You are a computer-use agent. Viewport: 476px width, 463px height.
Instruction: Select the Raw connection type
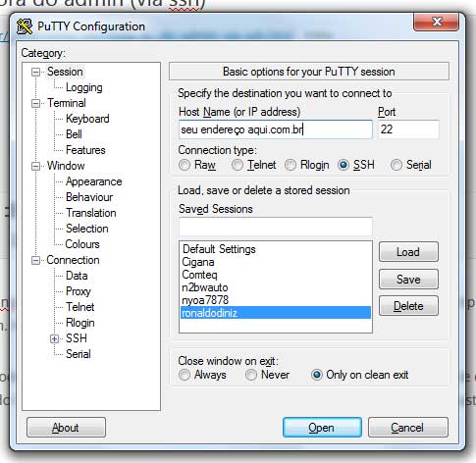pos(185,165)
